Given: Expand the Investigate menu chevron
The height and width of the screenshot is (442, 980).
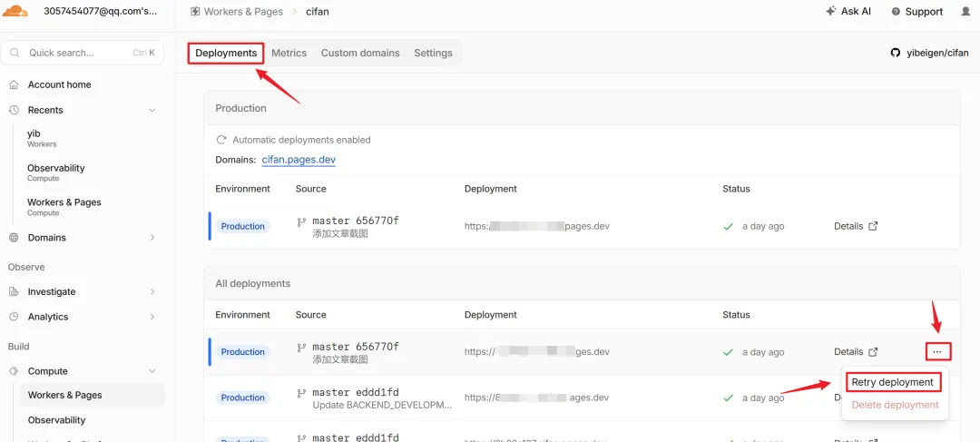Looking at the screenshot, I should [x=152, y=292].
